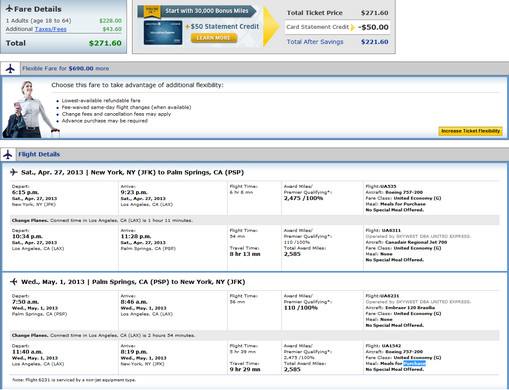This screenshot has width=509, height=390.
Task: Click 'Fee-waived same-day flight changes' bullet
Action: pos(126,107)
